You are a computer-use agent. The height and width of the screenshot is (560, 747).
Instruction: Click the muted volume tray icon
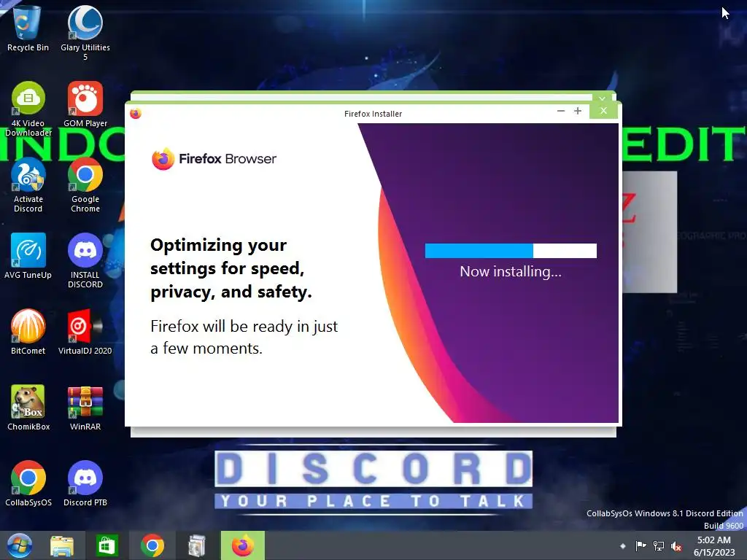[676, 545]
